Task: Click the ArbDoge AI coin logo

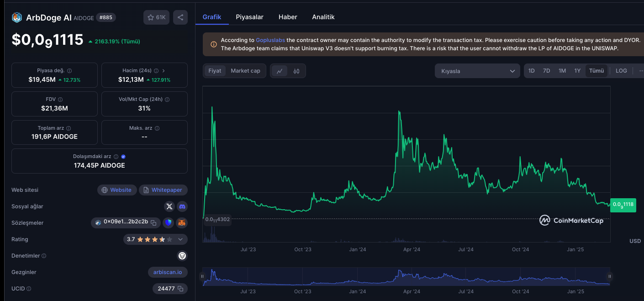Action: pos(17,17)
